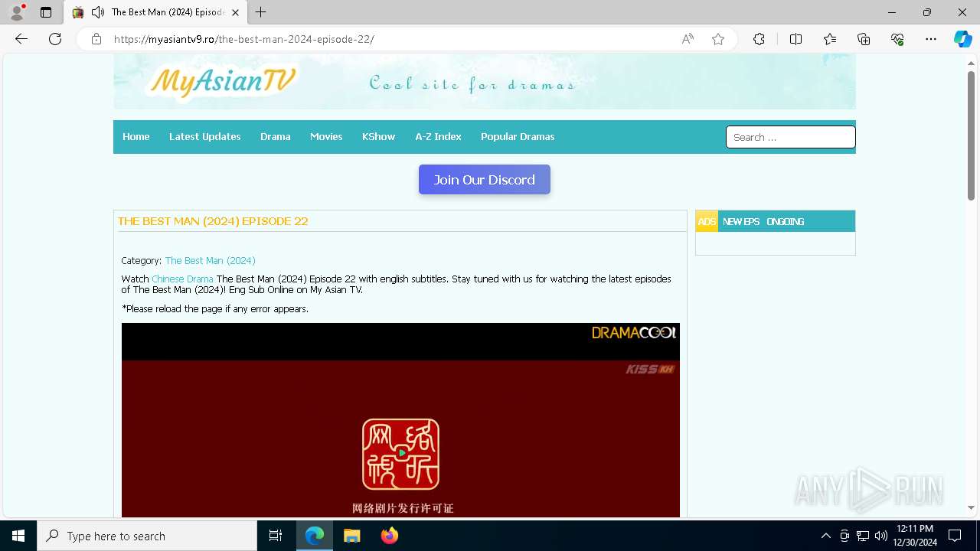
Task: Open notification center icon
Action: pyautogui.click(x=955, y=536)
